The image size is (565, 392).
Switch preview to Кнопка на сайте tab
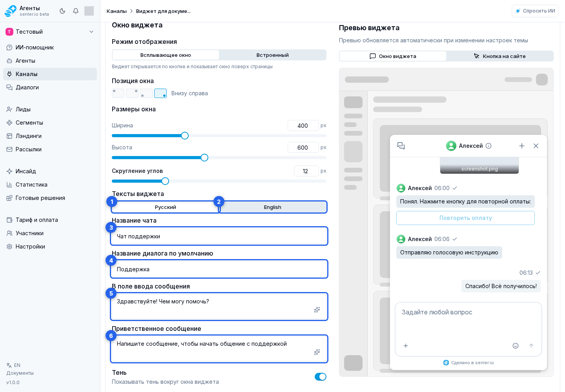[x=499, y=56]
